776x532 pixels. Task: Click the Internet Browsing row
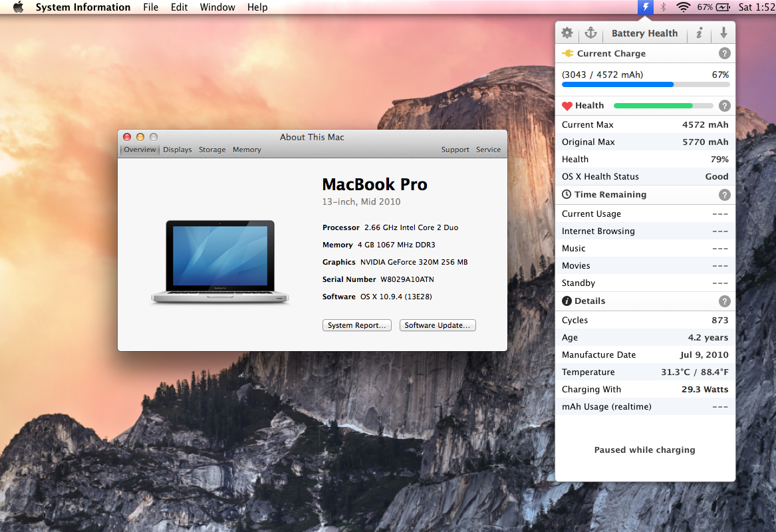tap(646, 231)
